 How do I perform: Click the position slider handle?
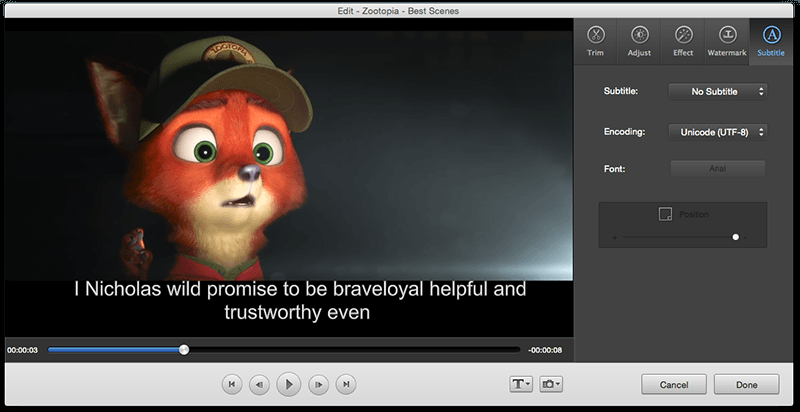735,237
